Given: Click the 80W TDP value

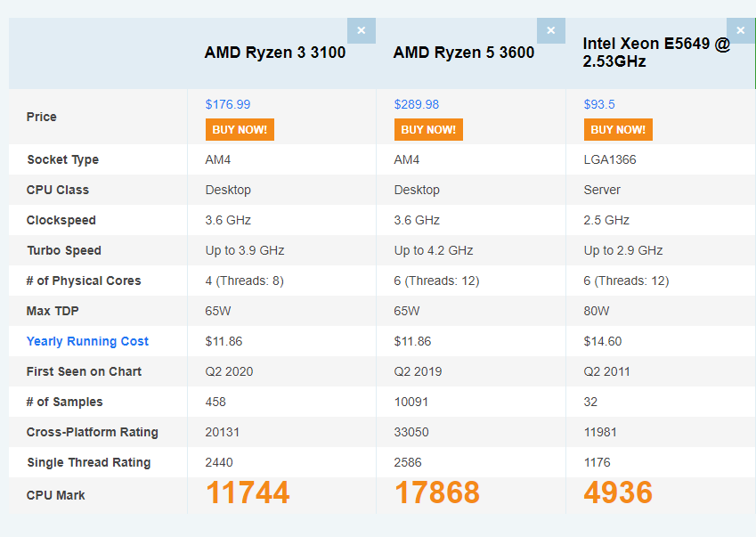Looking at the screenshot, I should click(597, 311).
